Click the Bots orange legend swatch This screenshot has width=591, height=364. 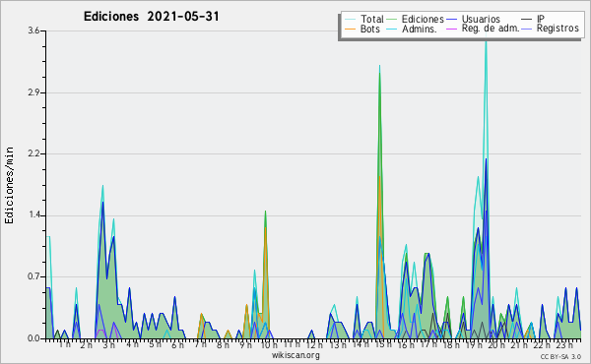coord(350,29)
